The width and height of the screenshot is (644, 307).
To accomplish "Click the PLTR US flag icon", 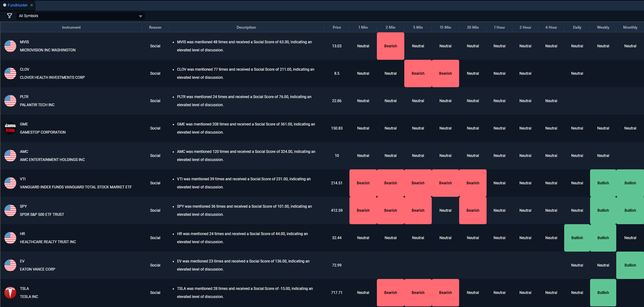I will click(x=10, y=101).
